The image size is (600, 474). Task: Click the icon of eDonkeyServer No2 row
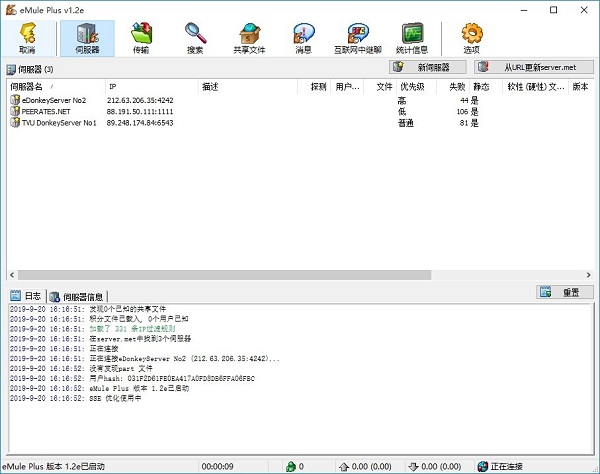coord(15,100)
